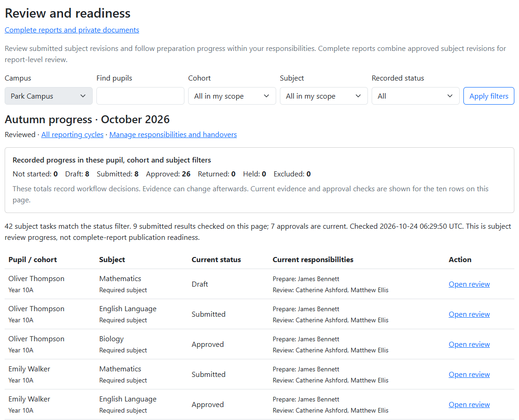Select Approved status for Emily Walker English Language

tap(208, 404)
